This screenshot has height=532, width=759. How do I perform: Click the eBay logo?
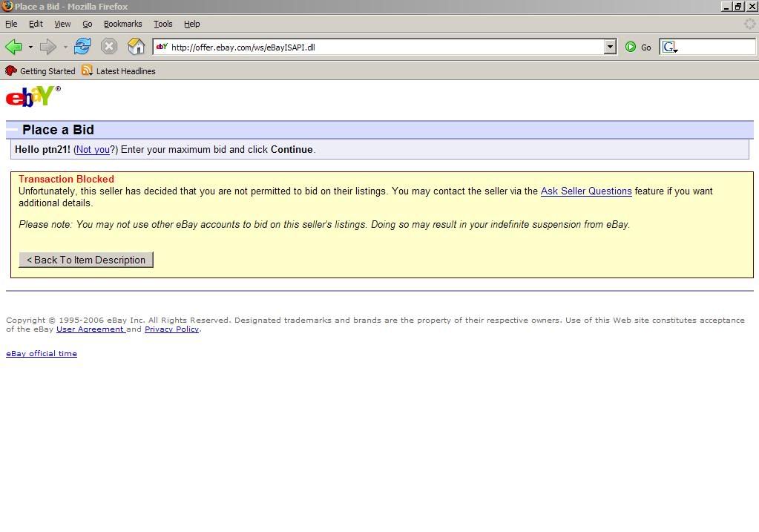click(33, 96)
